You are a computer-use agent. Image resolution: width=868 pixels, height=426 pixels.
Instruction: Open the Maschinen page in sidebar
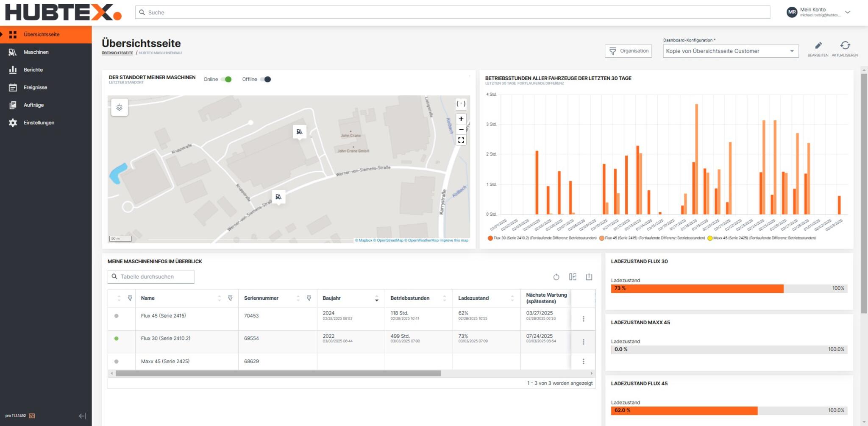[36, 52]
